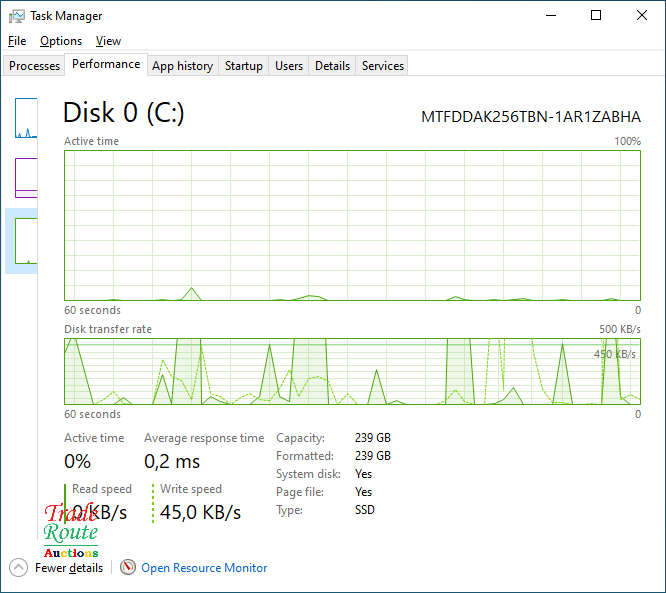Click the Page file Yes value
Image resolution: width=666 pixels, height=593 pixels.
tap(363, 492)
